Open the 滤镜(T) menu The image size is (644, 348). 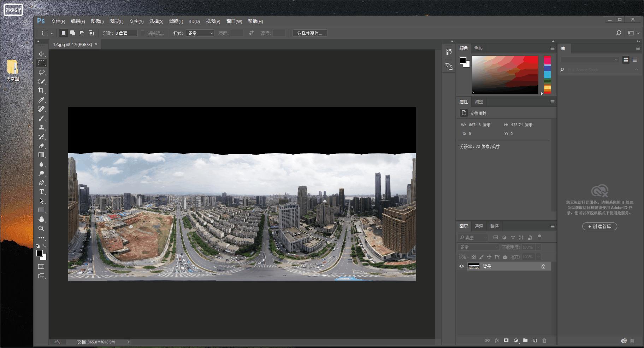pyautogui.click(x=176, y=21)
